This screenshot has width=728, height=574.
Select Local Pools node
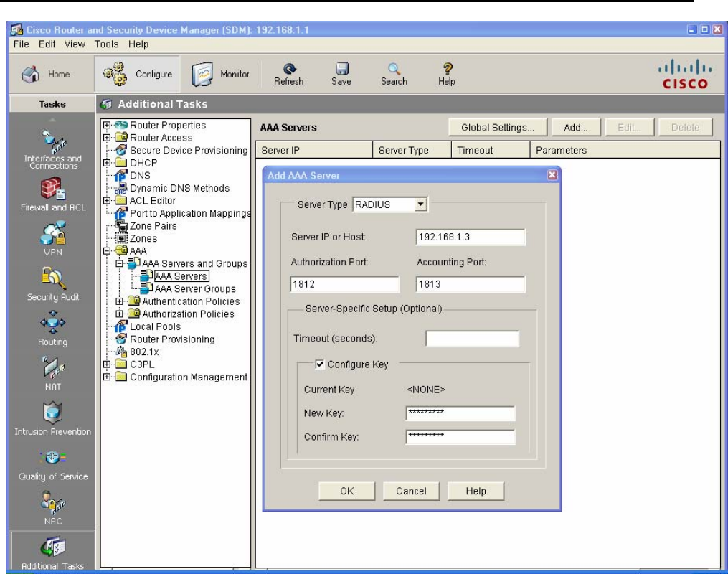155,326
